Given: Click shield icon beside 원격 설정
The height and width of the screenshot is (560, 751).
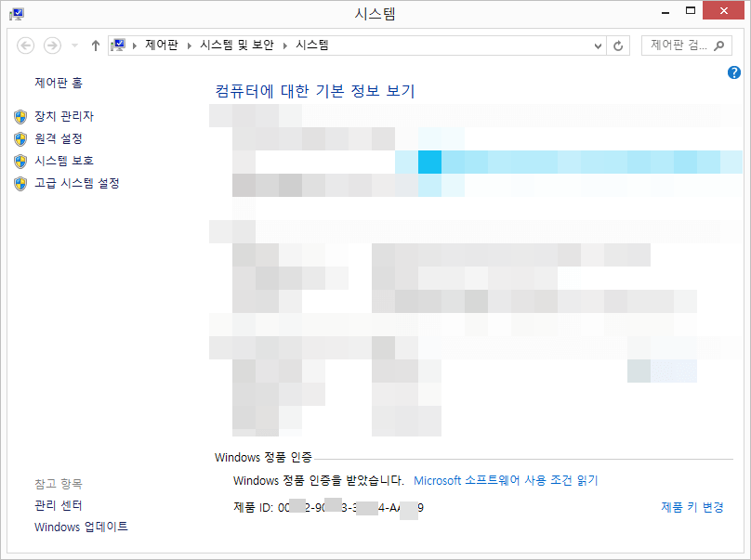Looking at the screenshot, I should pyautogui.click(x=20, y=138).
